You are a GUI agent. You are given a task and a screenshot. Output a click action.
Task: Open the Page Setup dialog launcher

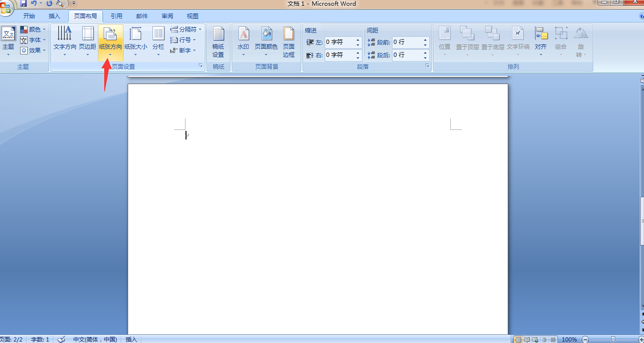coord(201,66)
